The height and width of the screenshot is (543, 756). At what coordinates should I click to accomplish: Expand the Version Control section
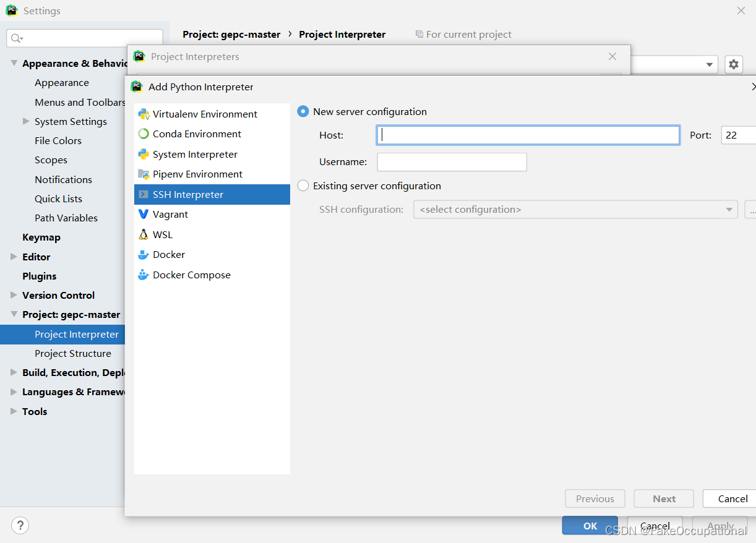[x=14, y=295]
